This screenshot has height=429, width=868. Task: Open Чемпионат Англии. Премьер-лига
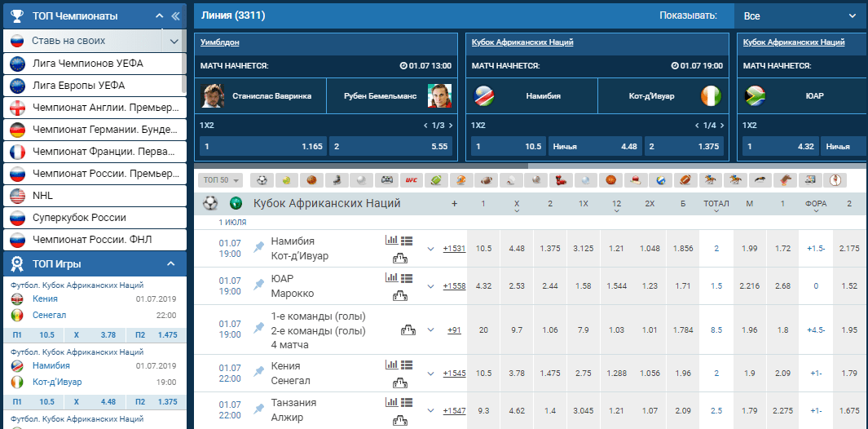(x=95, y=107)
